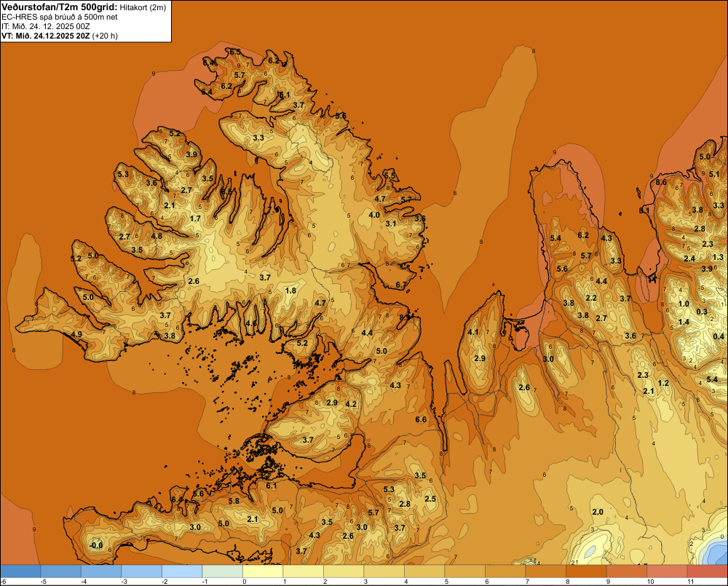Click the pale green legend swatch between -1 and 0
728x586 pixels.
click(x=222, y=571)
